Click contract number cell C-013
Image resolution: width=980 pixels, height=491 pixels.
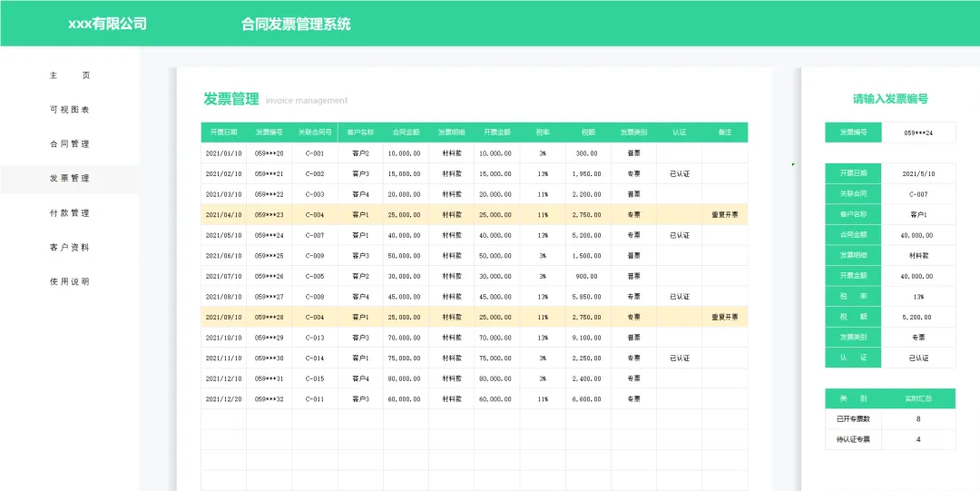314,338
